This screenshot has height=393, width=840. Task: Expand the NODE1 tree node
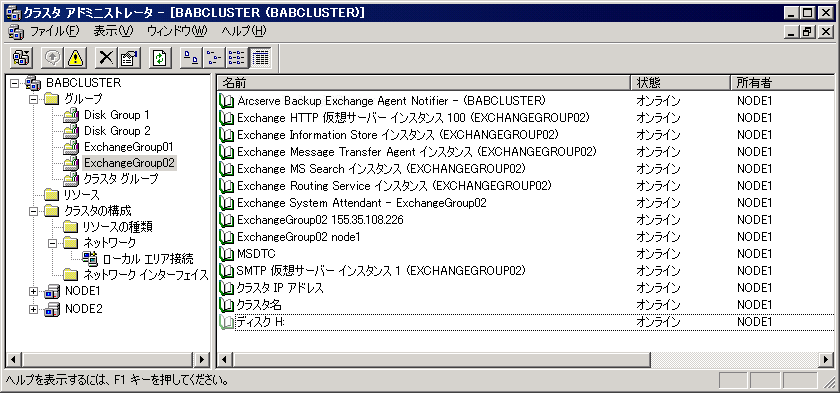(34, 292)
